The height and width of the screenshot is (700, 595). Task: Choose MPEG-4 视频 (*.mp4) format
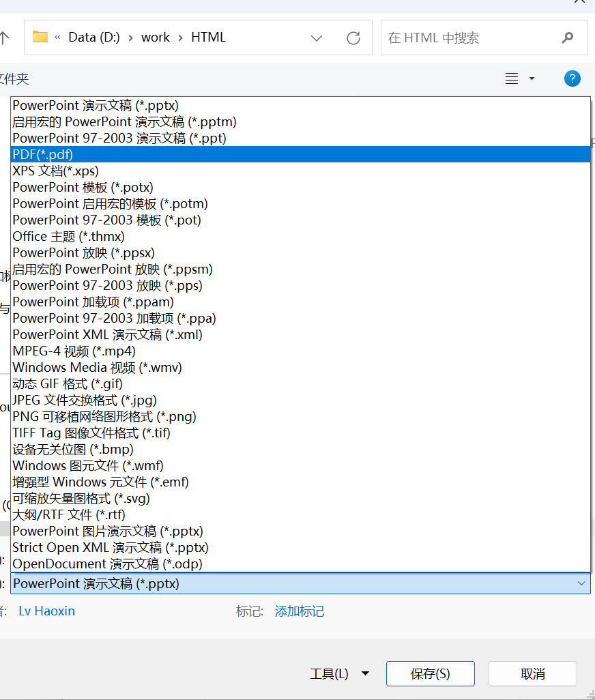point(300,351)
